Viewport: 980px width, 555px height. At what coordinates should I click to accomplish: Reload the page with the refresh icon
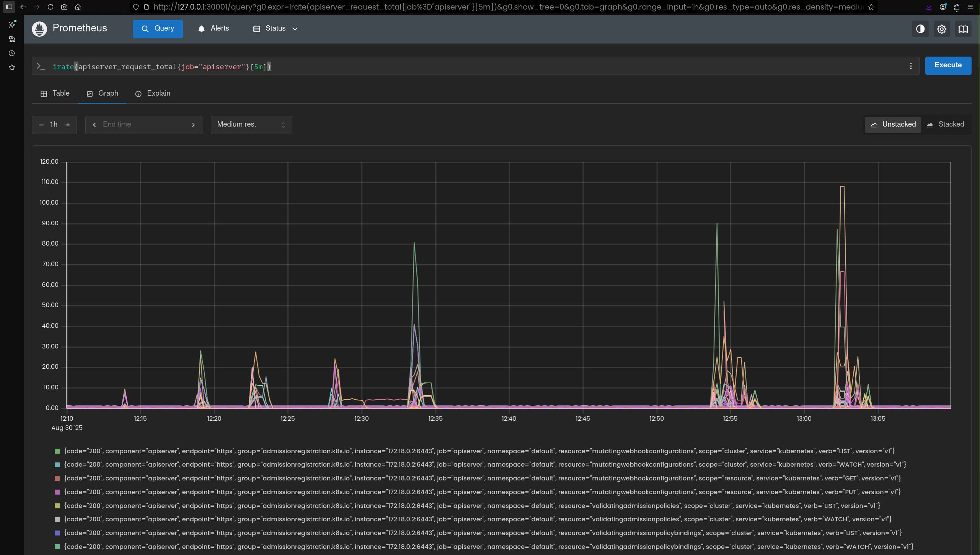[x=51, y=7]
